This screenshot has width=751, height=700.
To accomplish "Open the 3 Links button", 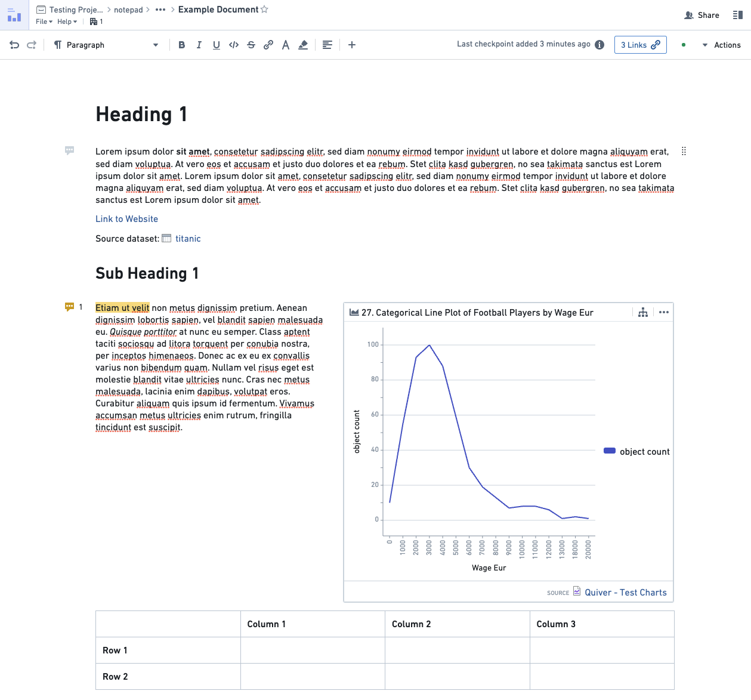I will pos(641,45).
